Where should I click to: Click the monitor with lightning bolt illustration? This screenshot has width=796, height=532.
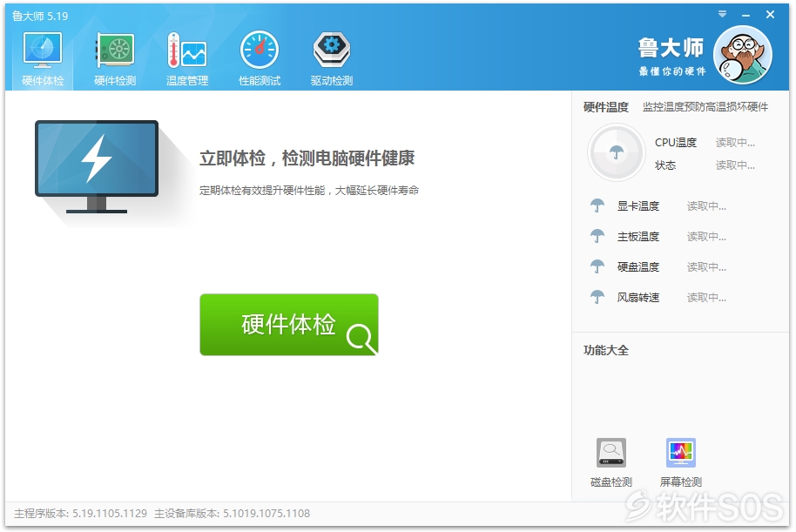tap(97, 166)
